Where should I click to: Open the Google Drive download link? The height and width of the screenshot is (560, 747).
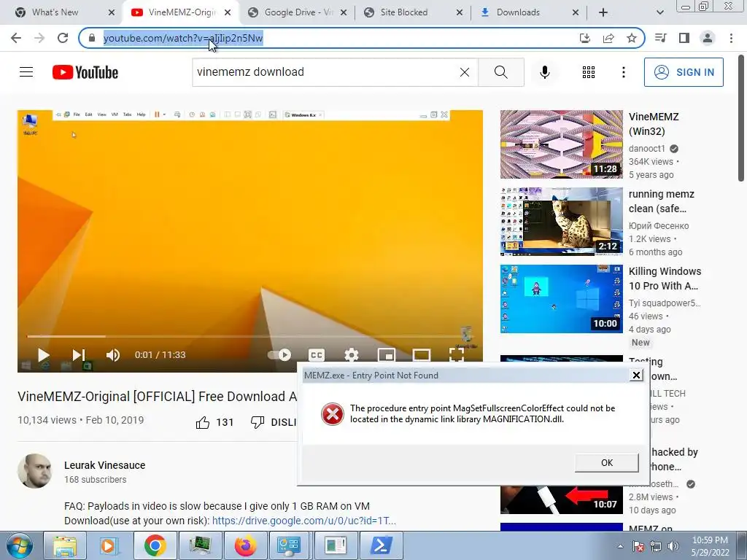click(304, 521)
